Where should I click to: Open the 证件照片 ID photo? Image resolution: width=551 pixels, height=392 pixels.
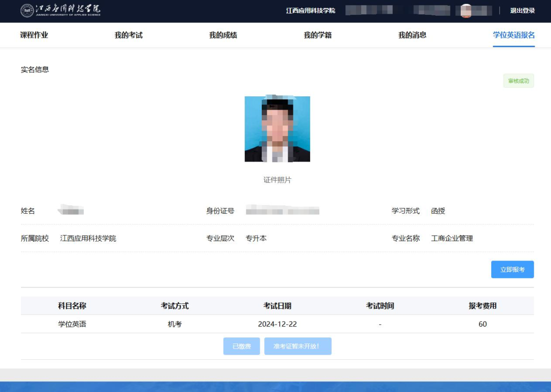(277, 128)
